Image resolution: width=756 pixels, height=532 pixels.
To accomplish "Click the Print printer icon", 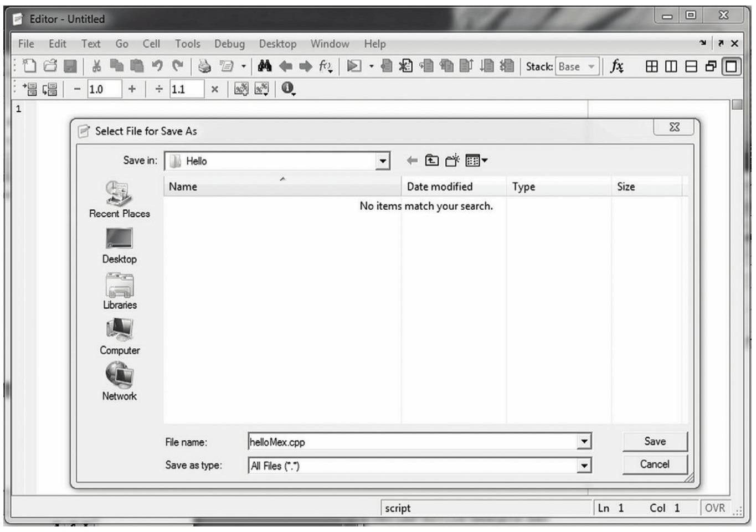I will click(x=205, y=66).
